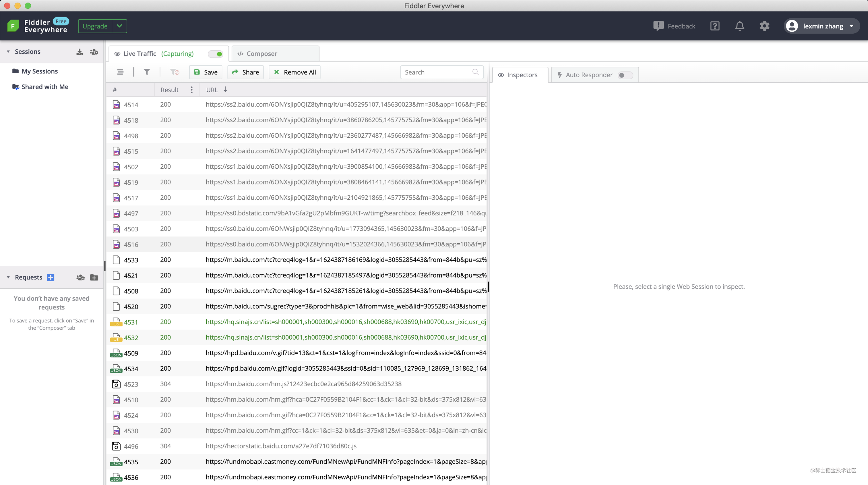This screenshot has width=868, height=485.
Task: Click the new requests folder icon
Action: coord(94,277)
